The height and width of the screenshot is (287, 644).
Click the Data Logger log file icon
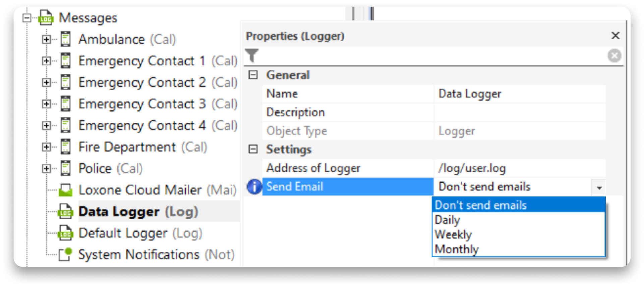[x=65, y=212]
